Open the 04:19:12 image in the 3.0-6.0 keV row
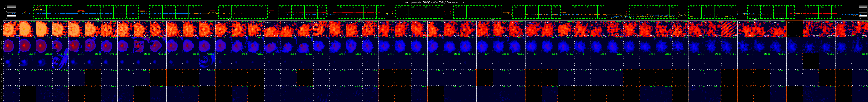 point(191,29)
